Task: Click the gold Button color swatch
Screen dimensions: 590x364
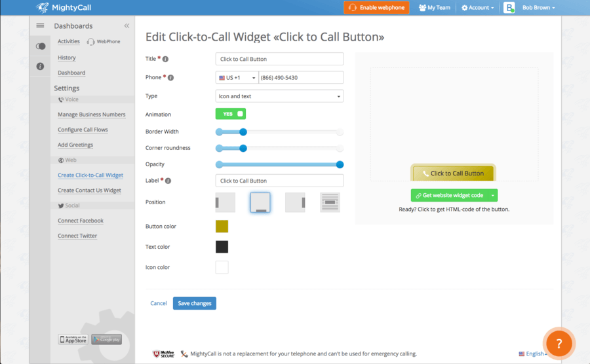Action: pyautogui.click(x=222, y=227)
